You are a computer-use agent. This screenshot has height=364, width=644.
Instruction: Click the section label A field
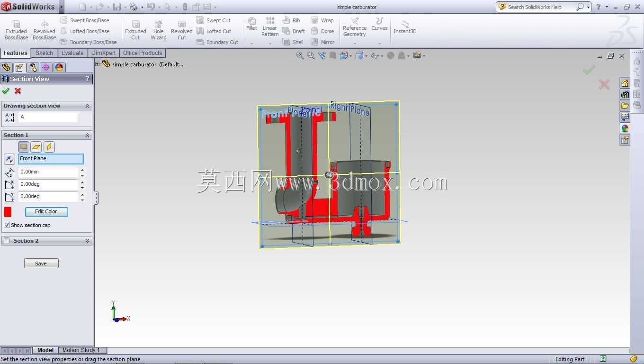tap(48, 117)
